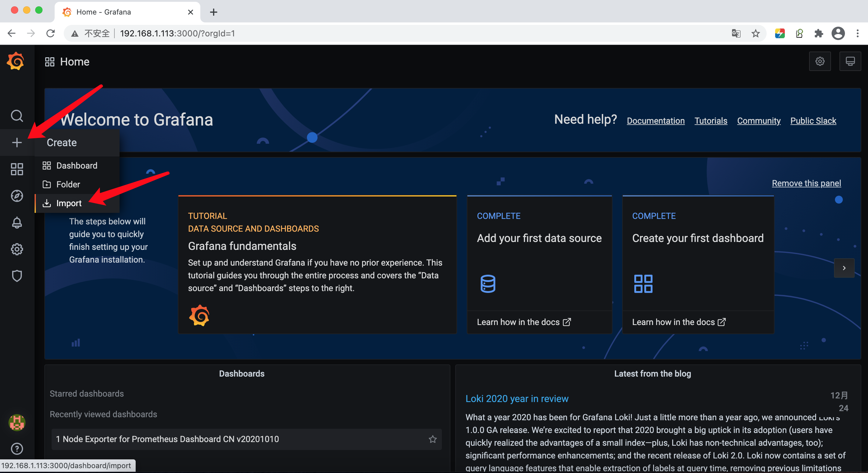
Task: Open dashboard Learn how in the docs
Action: point(679,322)
